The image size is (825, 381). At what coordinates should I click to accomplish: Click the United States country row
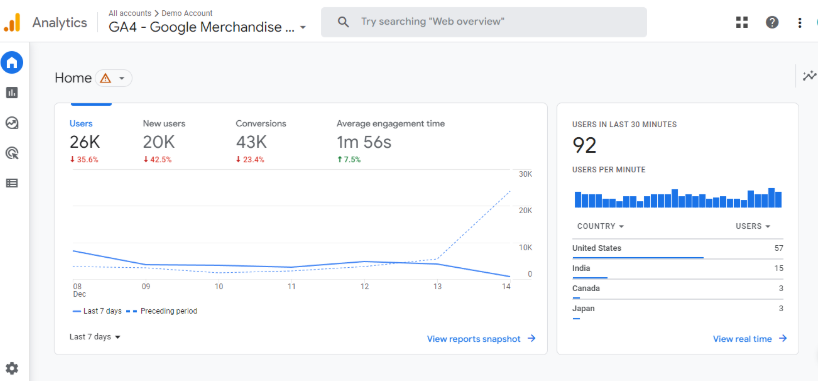678,249
